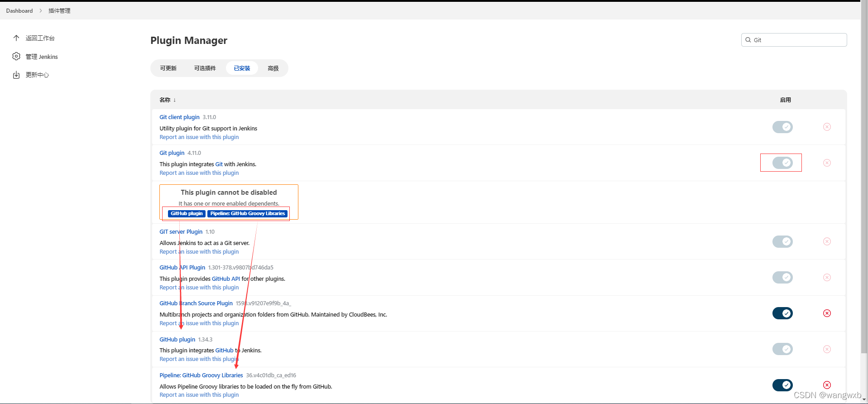Click GitHub link in GitHub plugin description
Image resolution: width=868 pixels, height=404 pixels.
pyautogui.click(x=225, y=350)
